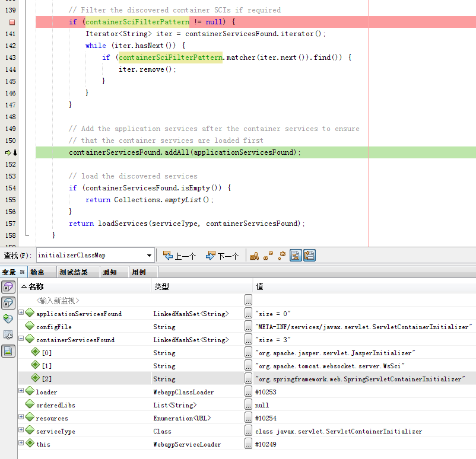The width and height of the screenshot is (476, 459).
Task: Click the ellipsis button in the new watch row
Action: click(248, 299)
